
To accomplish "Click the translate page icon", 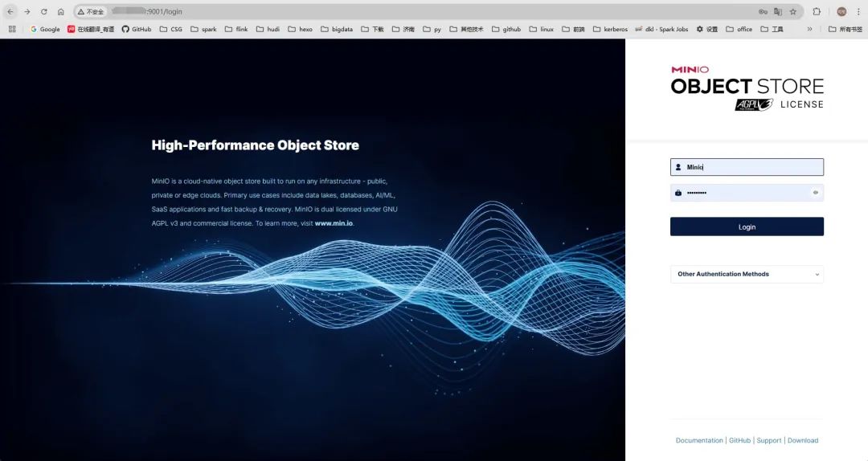I will pos(778,12).
